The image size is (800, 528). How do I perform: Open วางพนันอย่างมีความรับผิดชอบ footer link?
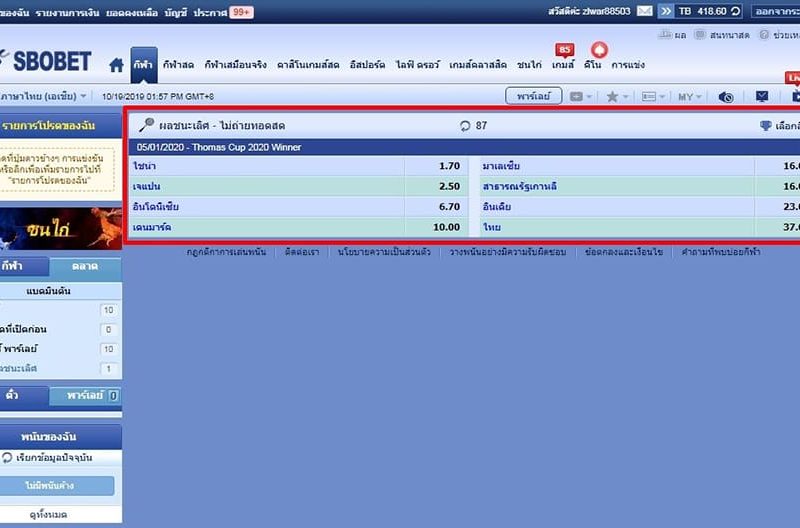point(508,252)
